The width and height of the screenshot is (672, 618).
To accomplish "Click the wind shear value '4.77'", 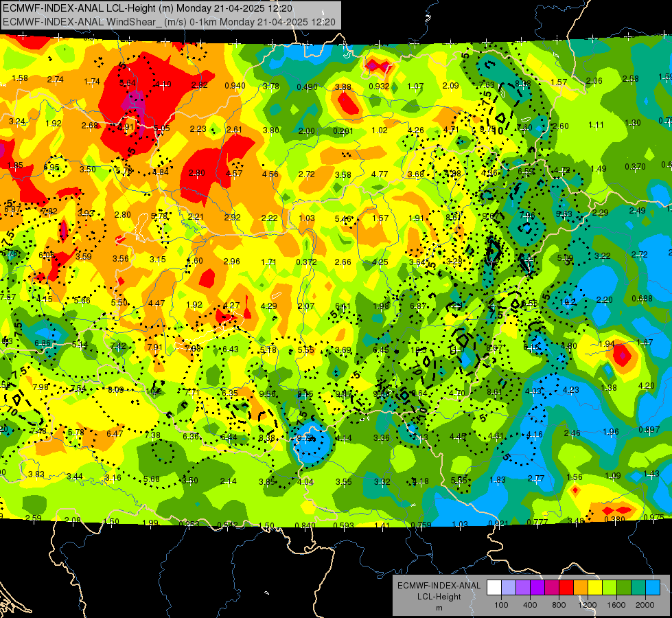I will pos(380,174).
